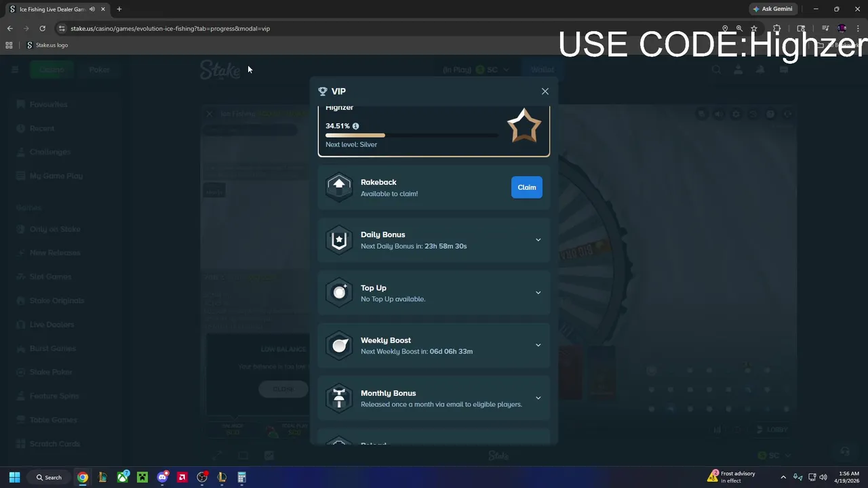Click the info icon next to 34.51%

pyautogui.click(x=355, y=126)
